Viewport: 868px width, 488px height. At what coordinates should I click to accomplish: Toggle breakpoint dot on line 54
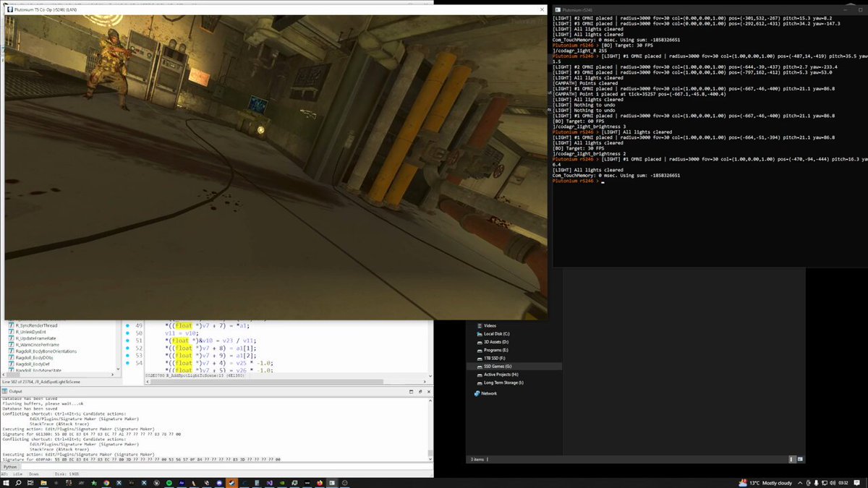pos(127,363)
